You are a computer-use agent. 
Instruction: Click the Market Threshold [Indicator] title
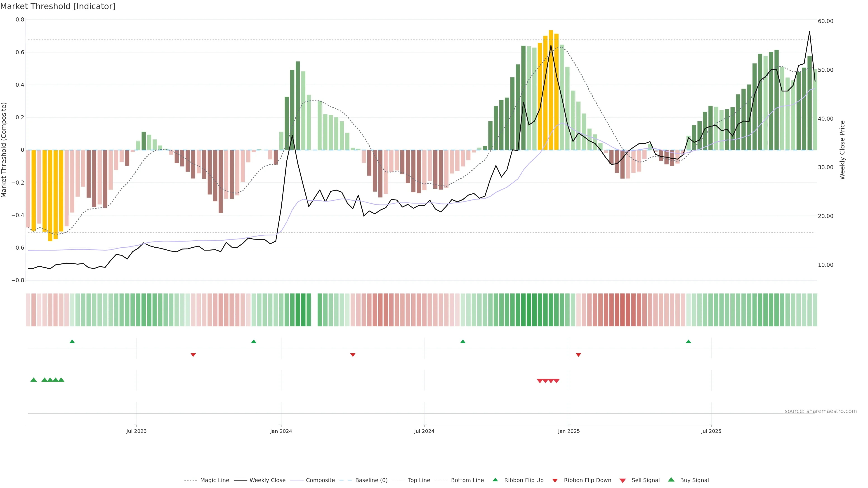coord(58,6)
